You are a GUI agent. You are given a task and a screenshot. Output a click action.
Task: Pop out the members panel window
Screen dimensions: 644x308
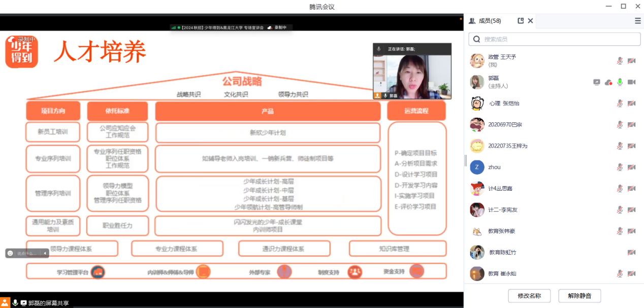(521, 21)
